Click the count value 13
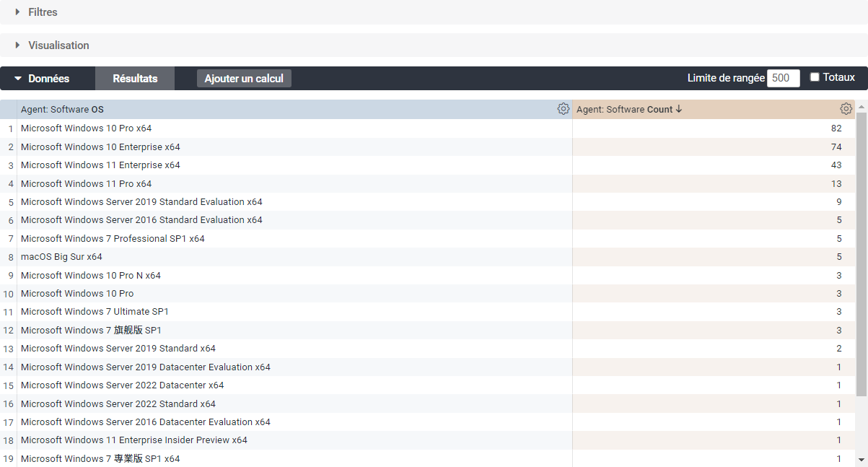The image size is (868, 467). (x=836, y=184)
